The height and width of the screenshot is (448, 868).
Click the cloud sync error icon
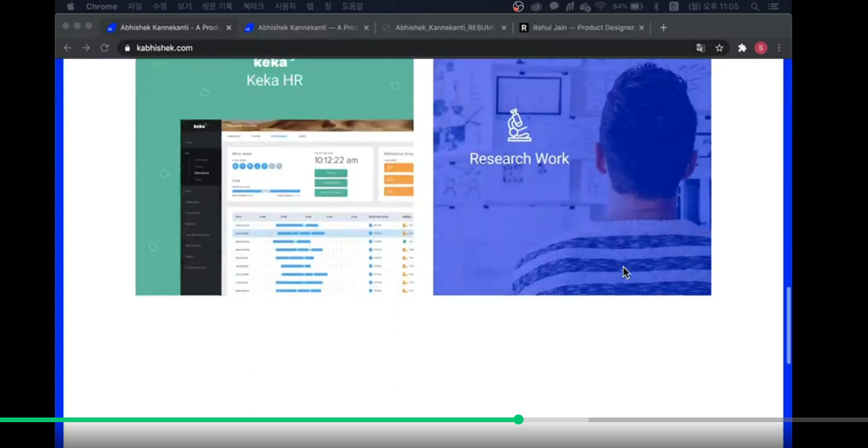585,7
